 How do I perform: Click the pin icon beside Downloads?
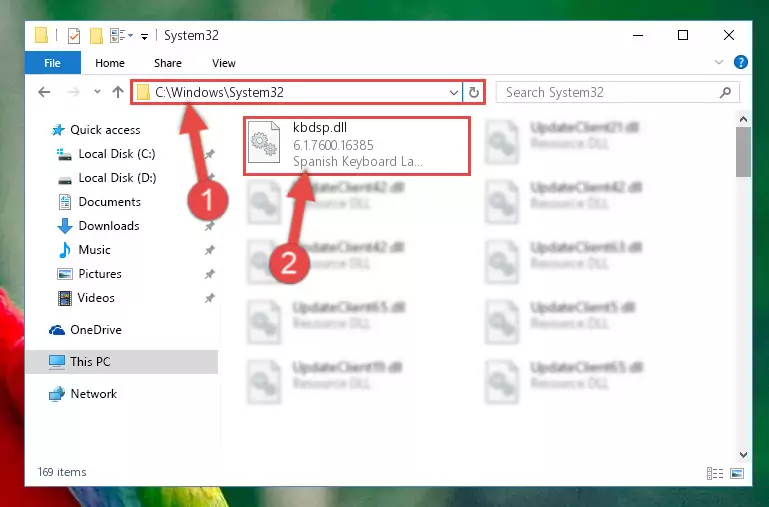tap(210, 226)
